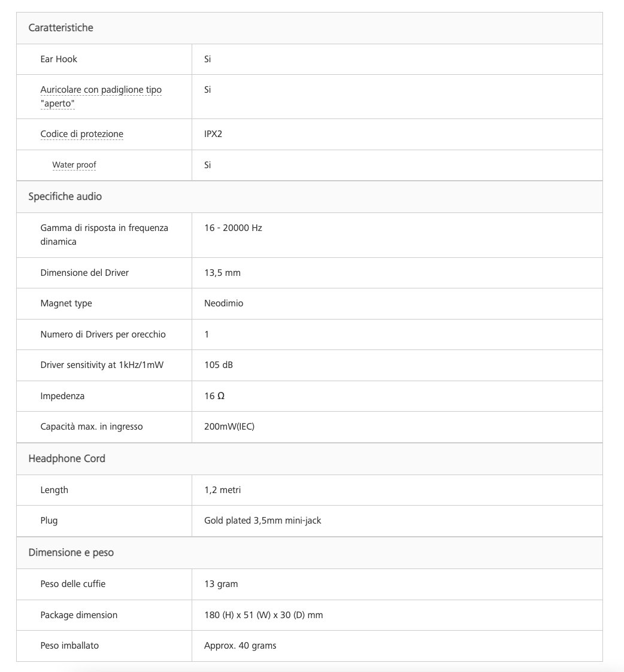Viewport: 624px width, 672px height.
Task: Select the Dimensione del Driver label
Action: [84, 273]
